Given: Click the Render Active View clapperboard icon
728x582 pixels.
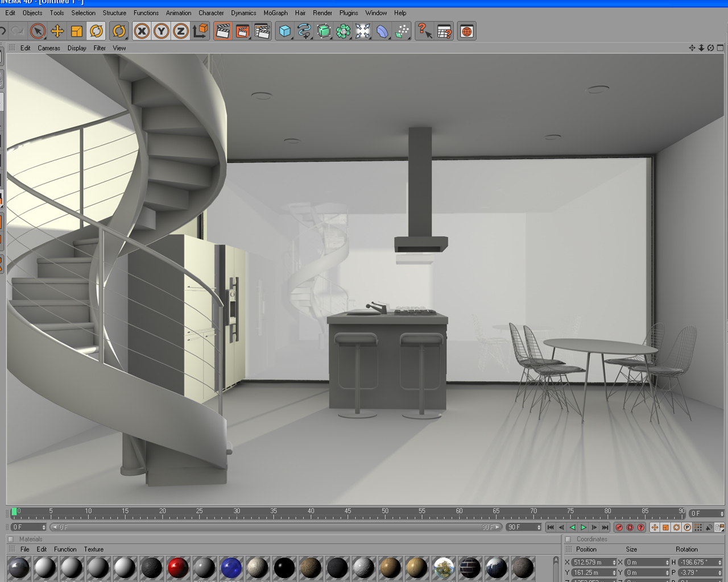Looking at the screenshot, I should coord(223,31).
